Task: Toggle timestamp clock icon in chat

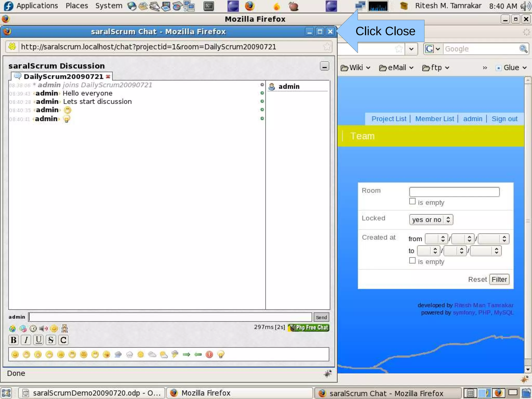Action: 33,329
